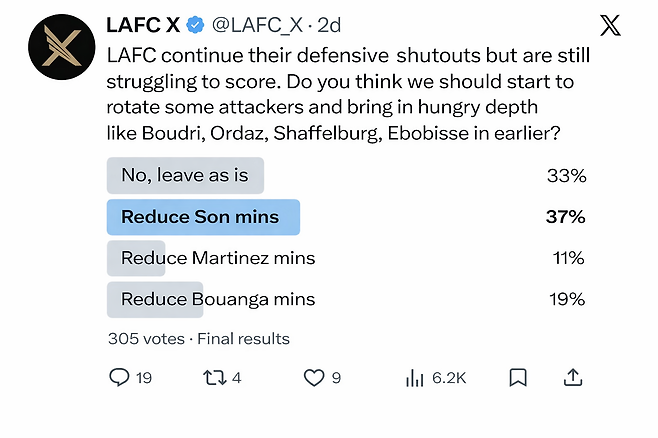Viewport: 658px width, 438px height.
Task: Open the view analytics bar-chart icon
Action: [x=415, y=378]
